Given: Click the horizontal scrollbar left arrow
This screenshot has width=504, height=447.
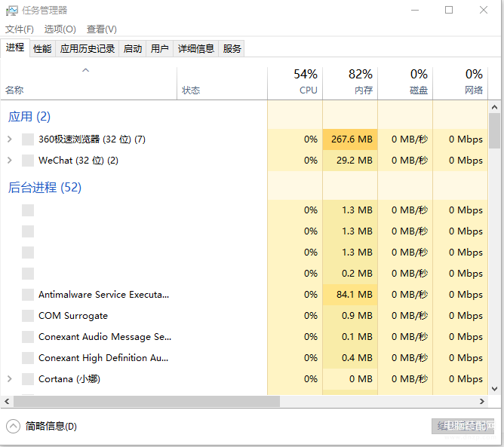Looking at the screenshot, I should 7,401.
